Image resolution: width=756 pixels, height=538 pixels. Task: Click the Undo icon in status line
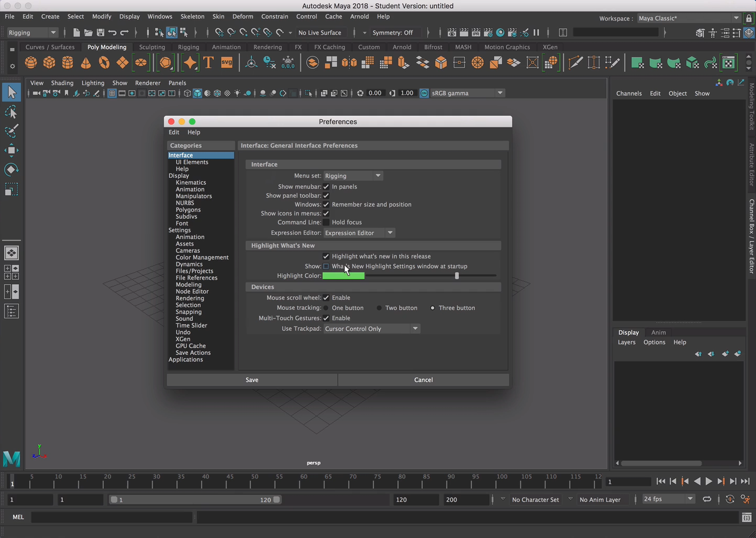coord(112,32)
